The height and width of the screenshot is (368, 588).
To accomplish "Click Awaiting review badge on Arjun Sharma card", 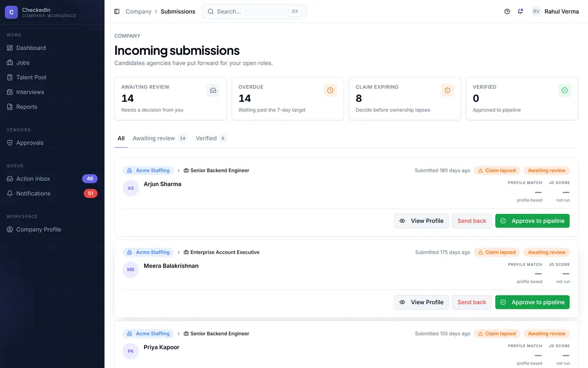I will pyautogui.click(x=547, y=170).
